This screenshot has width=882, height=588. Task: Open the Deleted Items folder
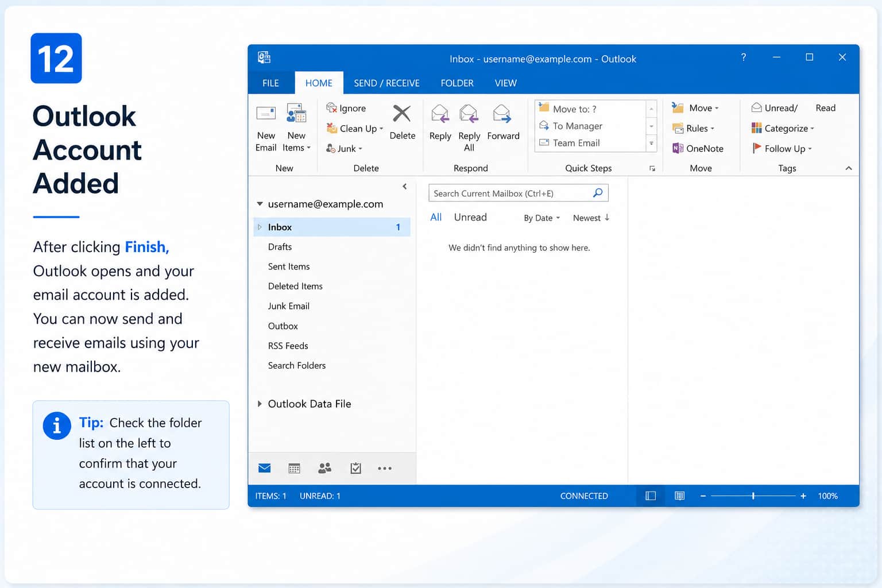pyautogui.click(x=295, y=286)
